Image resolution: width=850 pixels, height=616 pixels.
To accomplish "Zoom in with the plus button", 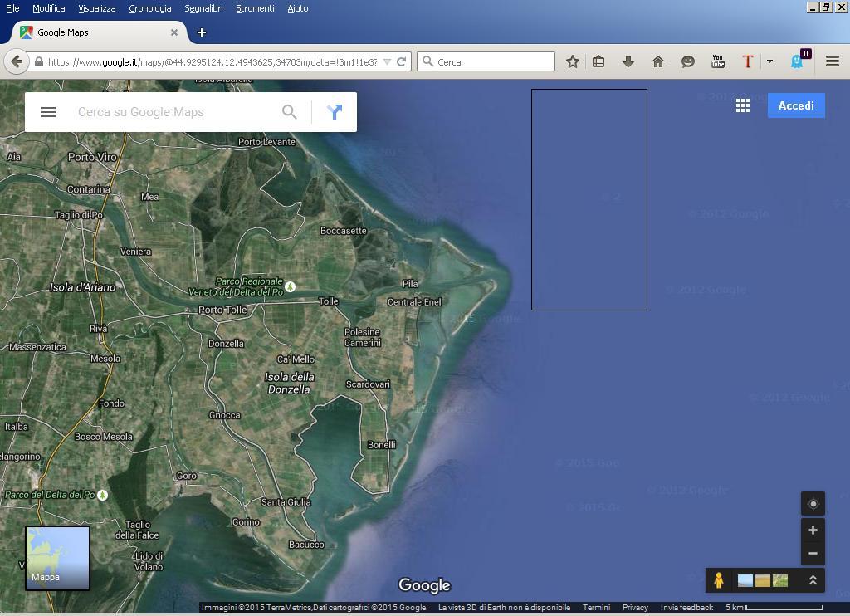I will click(813, 530).
